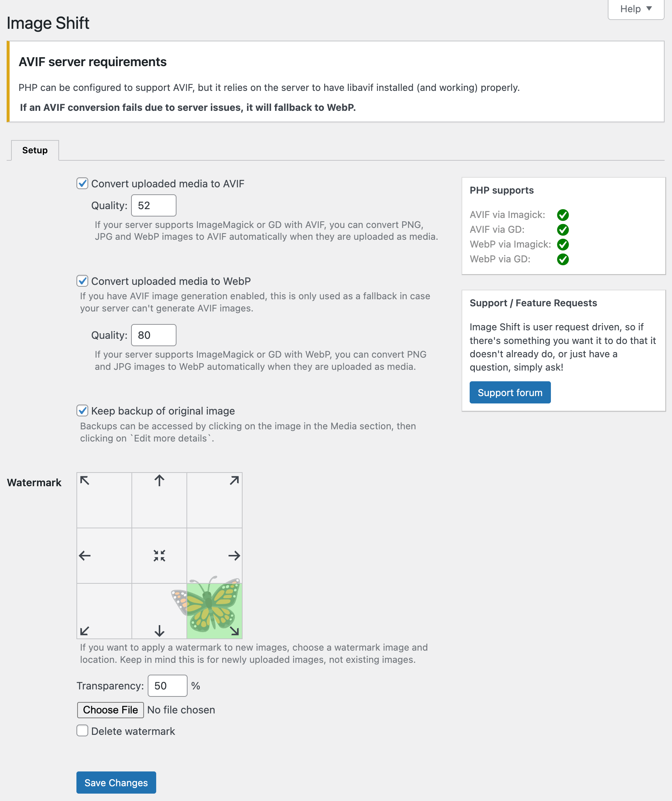Select bottom-right watermark position arrow
Screen dimensions: 672x801
pos(234,631)
